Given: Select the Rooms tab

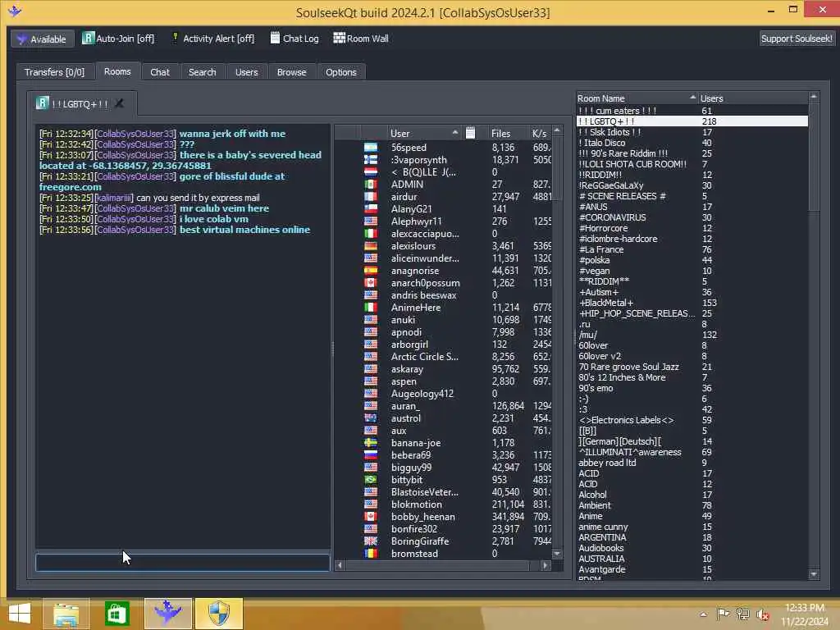Looking at the screenshot, I should click(117, 72).
